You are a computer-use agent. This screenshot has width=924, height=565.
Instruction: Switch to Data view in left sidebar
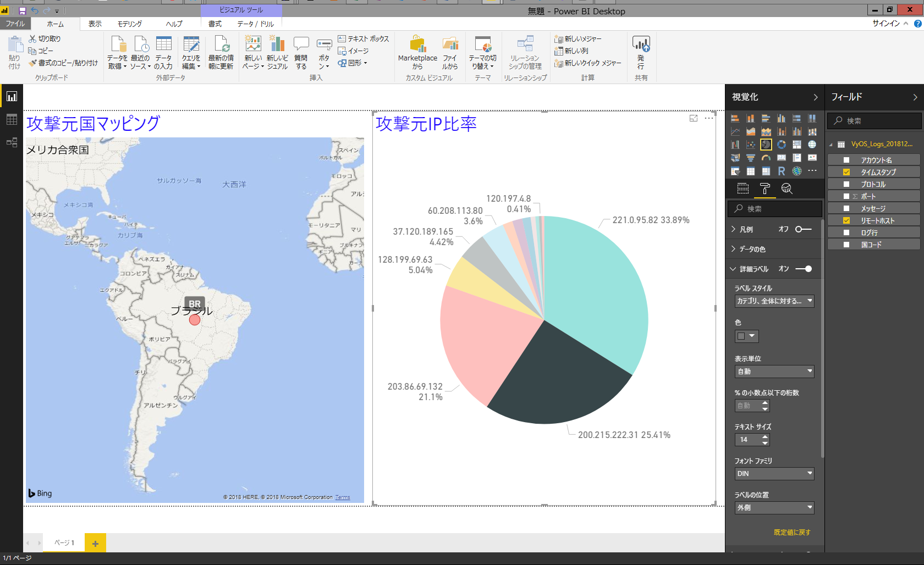coord(12,120)
